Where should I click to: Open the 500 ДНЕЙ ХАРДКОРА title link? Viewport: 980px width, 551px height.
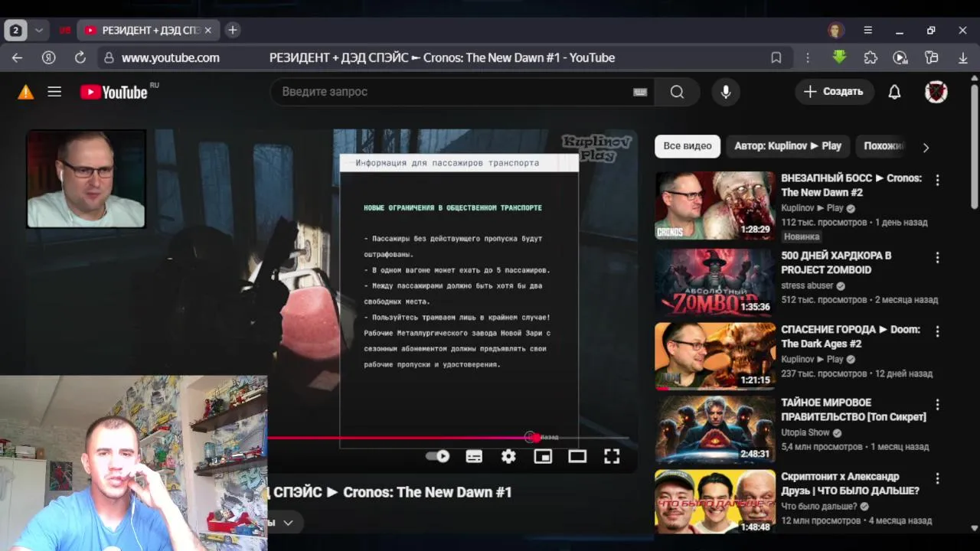coord(836,262)
